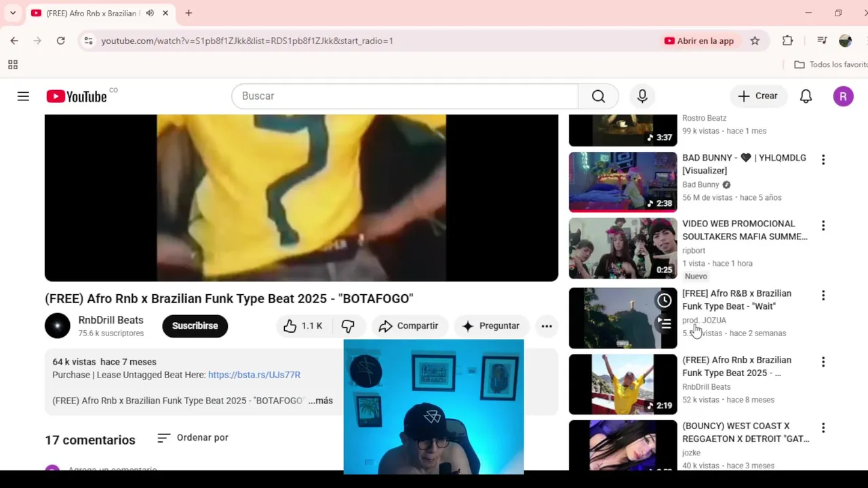The height and width of the screenshot is (488, 868).
Task: Click the "jozke" channel name
Action: click(x=691, y=453)
